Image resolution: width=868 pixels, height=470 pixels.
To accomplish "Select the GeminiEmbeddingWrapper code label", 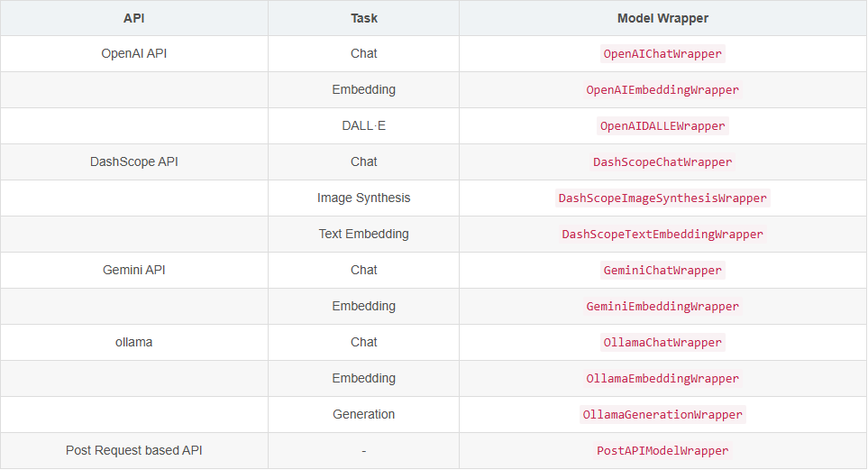I will coord(662,307).
